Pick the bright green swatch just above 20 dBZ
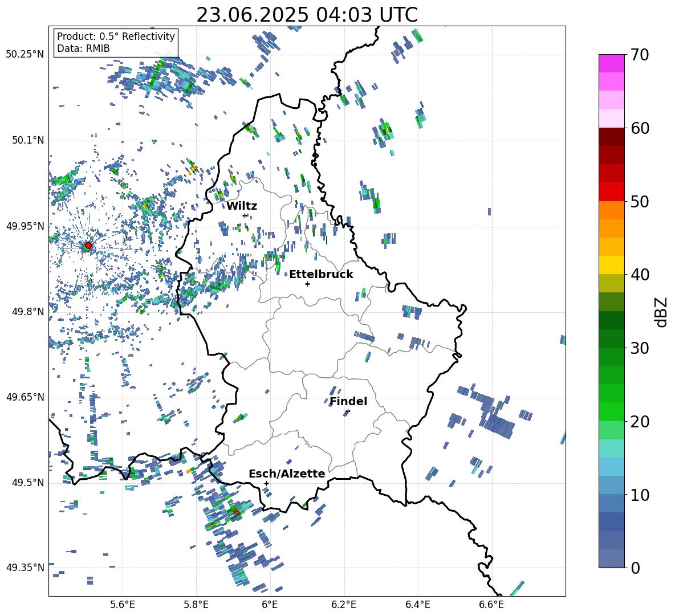The height and width of the screenshot is (616, 675). [611, 411]
